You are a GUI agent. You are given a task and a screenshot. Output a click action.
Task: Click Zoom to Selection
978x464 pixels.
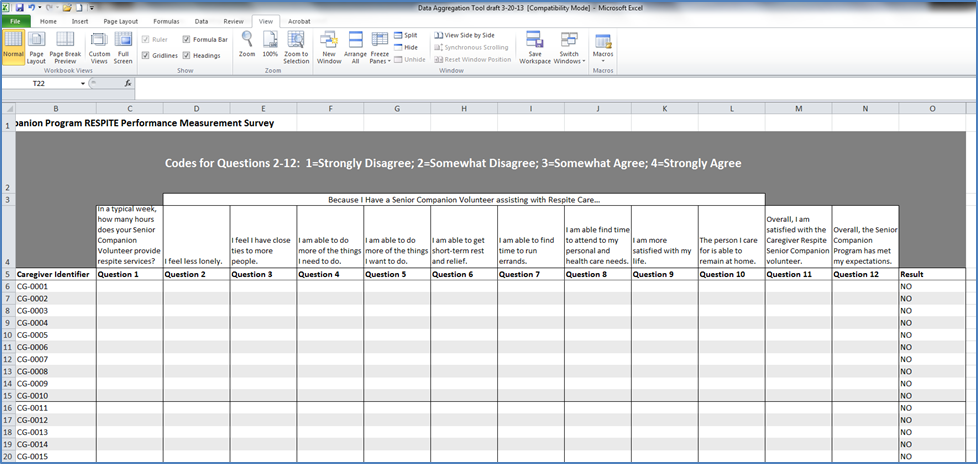(296, 45)
